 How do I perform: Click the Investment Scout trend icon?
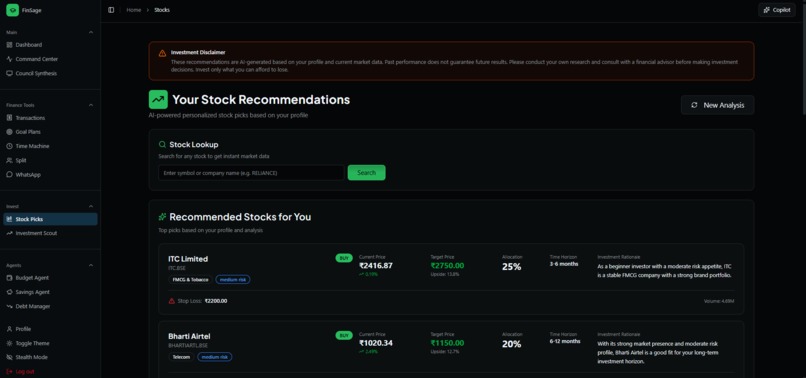(9, 233)
